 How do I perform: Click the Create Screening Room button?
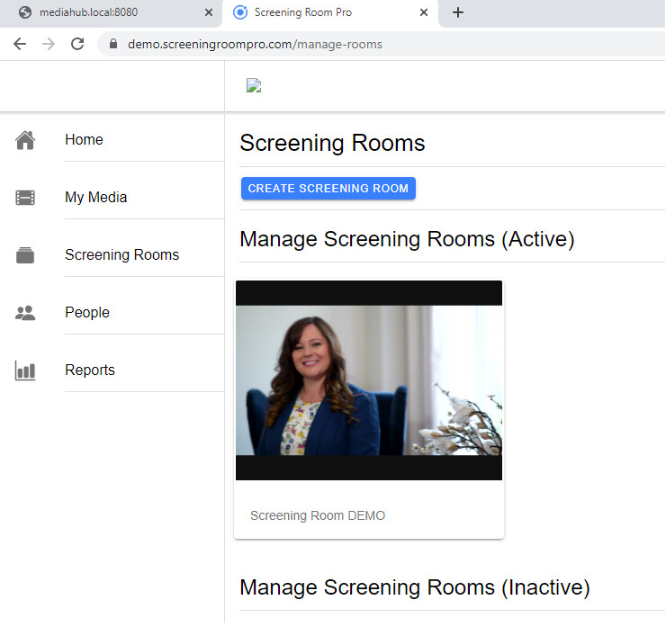[x=328, y=188]
